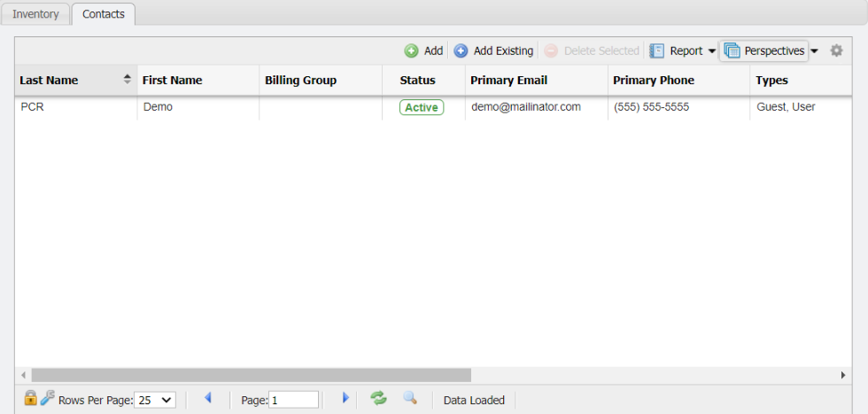The height and width of the screenshot is (414, 868).
Task: Click the Add button with green plus
Action: (x=423, y=51)
